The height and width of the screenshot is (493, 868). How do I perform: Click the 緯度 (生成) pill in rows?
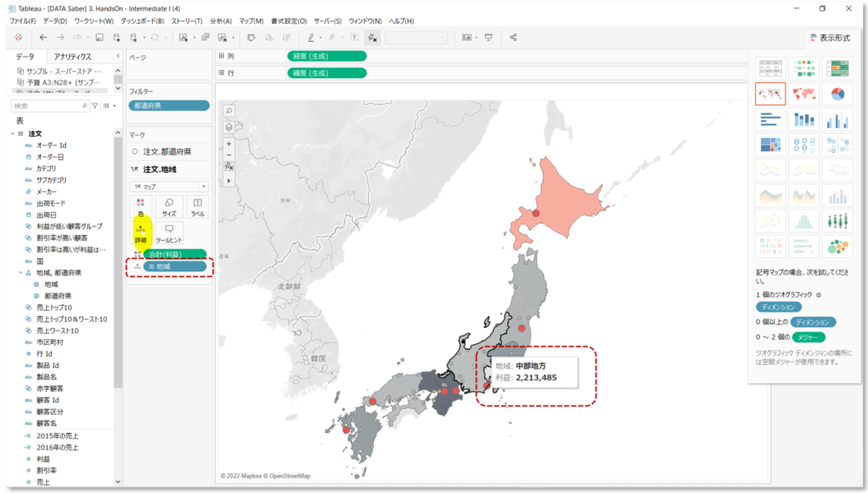[327, 72]
